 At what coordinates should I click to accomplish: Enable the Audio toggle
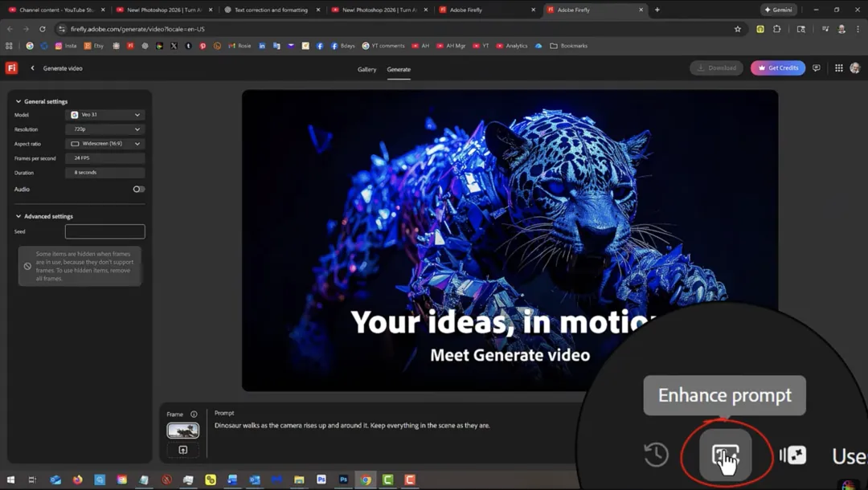[x=138, y=189]
